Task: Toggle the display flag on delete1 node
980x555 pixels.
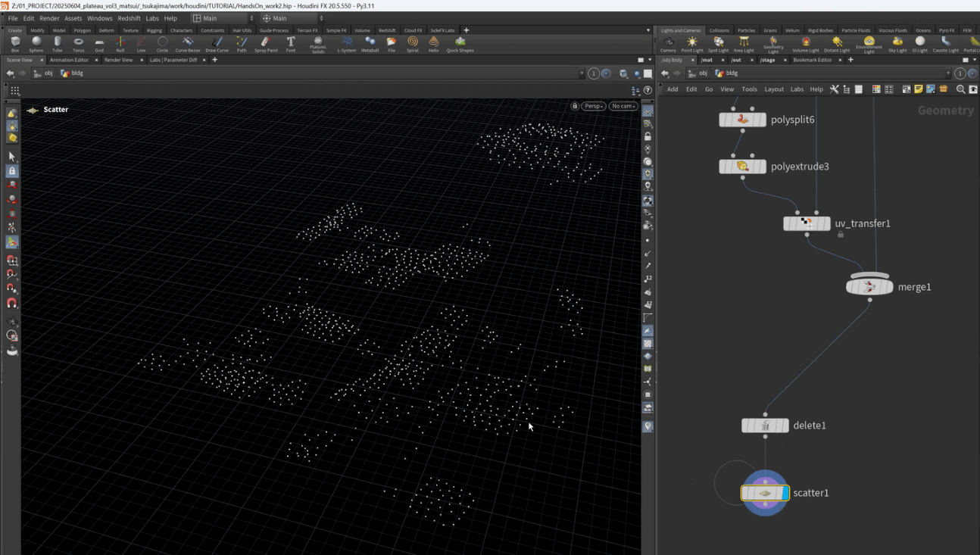Action: [x=785, y=426]
